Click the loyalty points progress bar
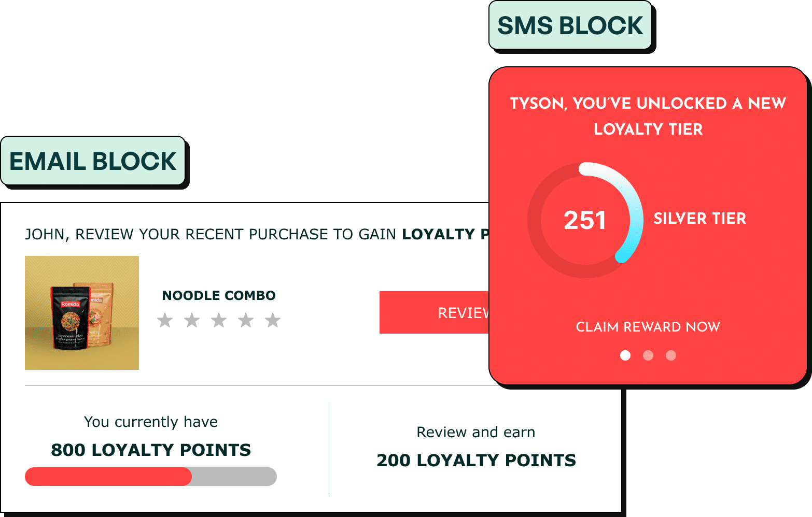The image size is (812, 517). coord(150,477)
